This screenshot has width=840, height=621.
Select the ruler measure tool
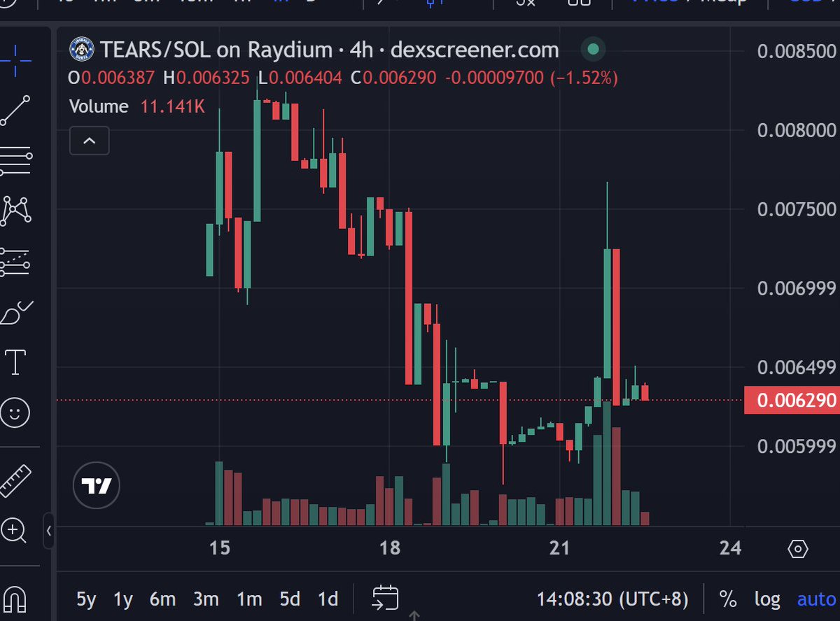tap(15, 480)
